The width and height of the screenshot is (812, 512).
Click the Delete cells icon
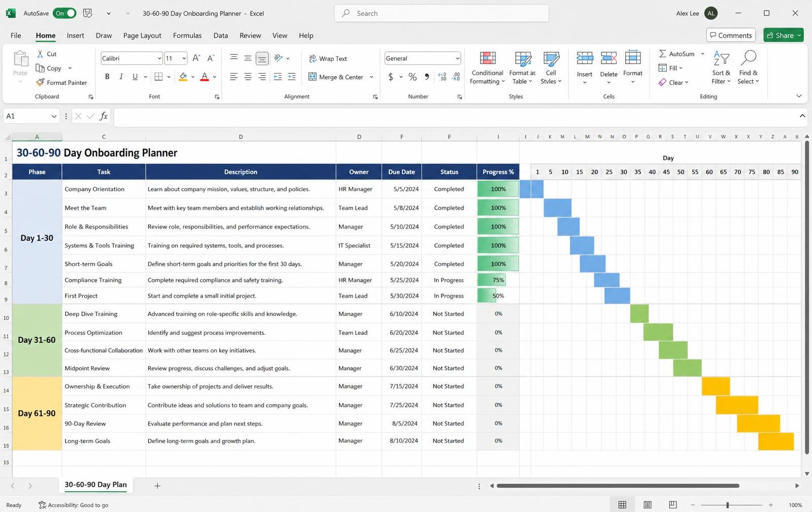[608, 58]
